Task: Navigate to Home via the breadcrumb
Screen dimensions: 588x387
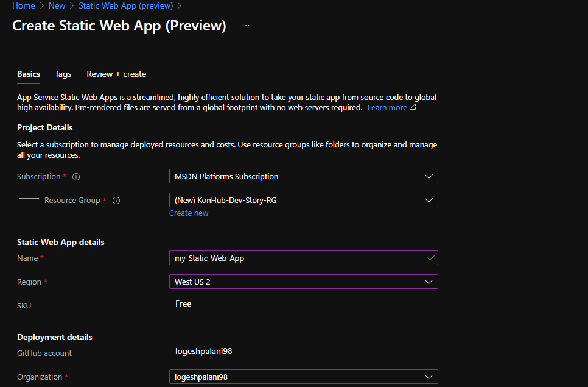Action: [24, 5]
